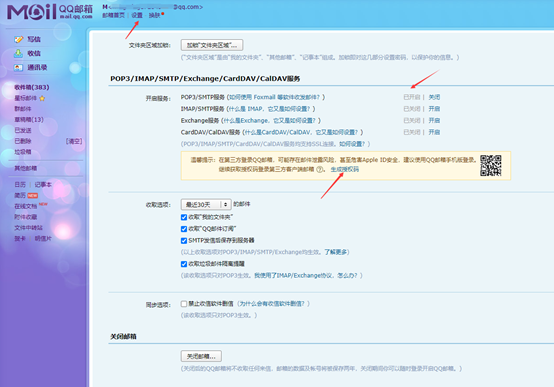Click the QQ Mail logo
554x387 pixels.
pyautogui.click(x=49, y=12)
